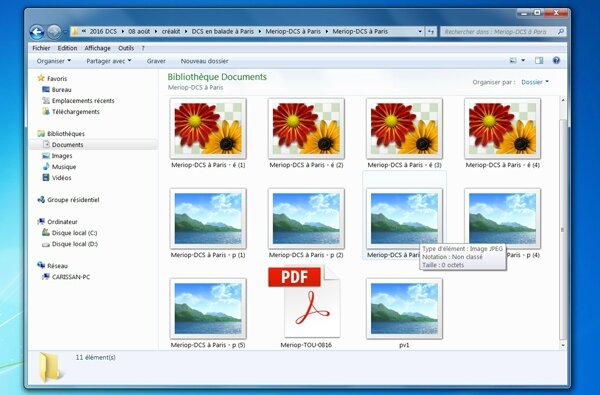Click 'créakit' in the address breadcrumb
The image size is (600, 395).
tap(171, 32)
